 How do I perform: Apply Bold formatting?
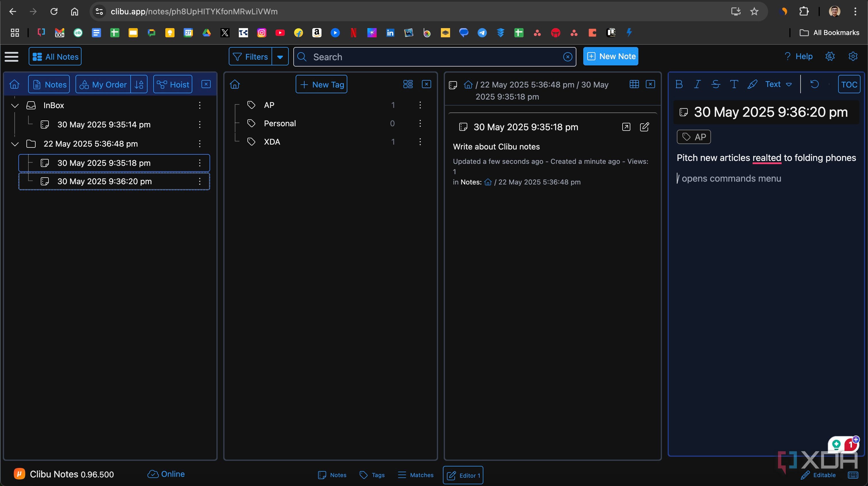(679, 84)
